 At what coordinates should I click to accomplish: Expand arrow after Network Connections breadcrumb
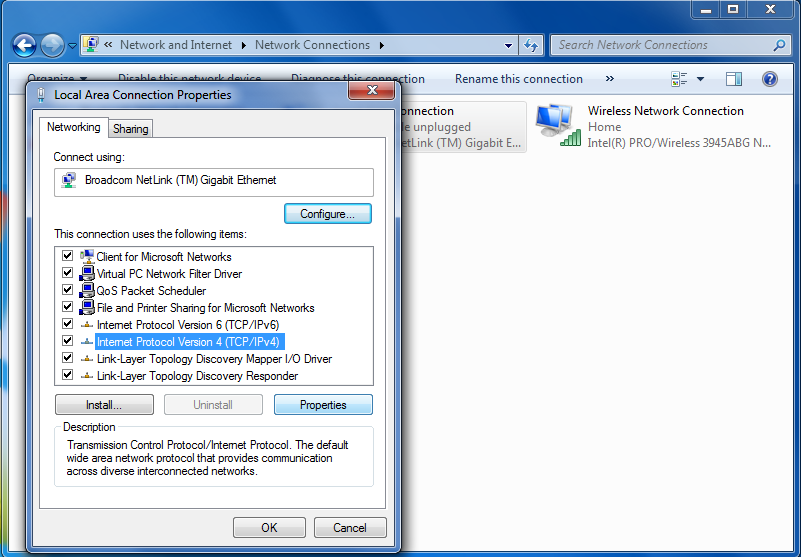pos(382,45)
